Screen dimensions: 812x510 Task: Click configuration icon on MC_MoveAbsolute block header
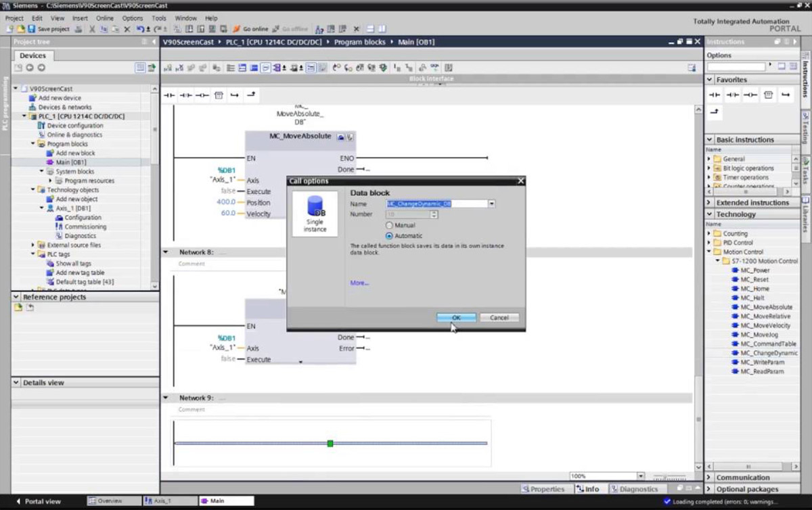click(341, 137)
